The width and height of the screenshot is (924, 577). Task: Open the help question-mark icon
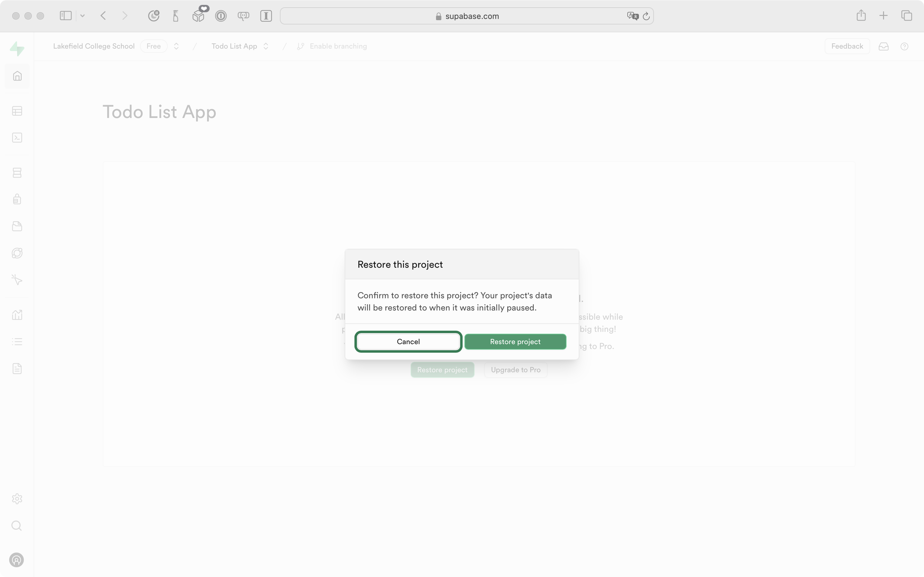tap(904, 46)
